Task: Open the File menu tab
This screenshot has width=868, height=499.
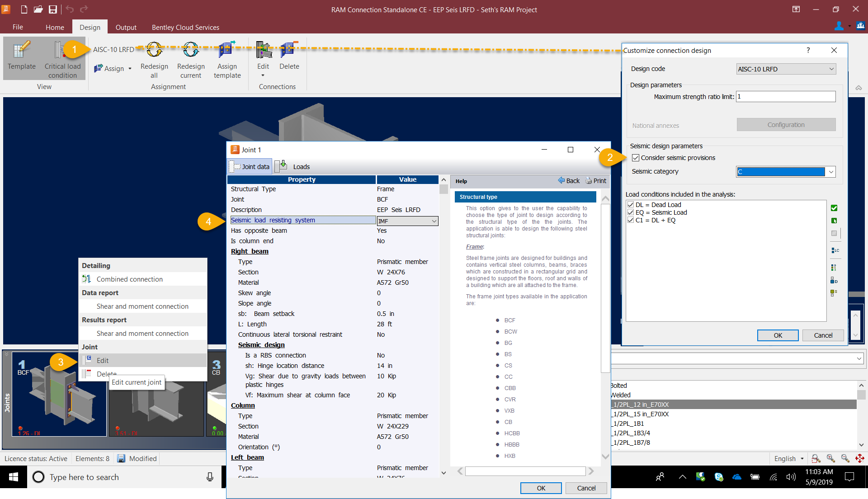Action: 18,27
